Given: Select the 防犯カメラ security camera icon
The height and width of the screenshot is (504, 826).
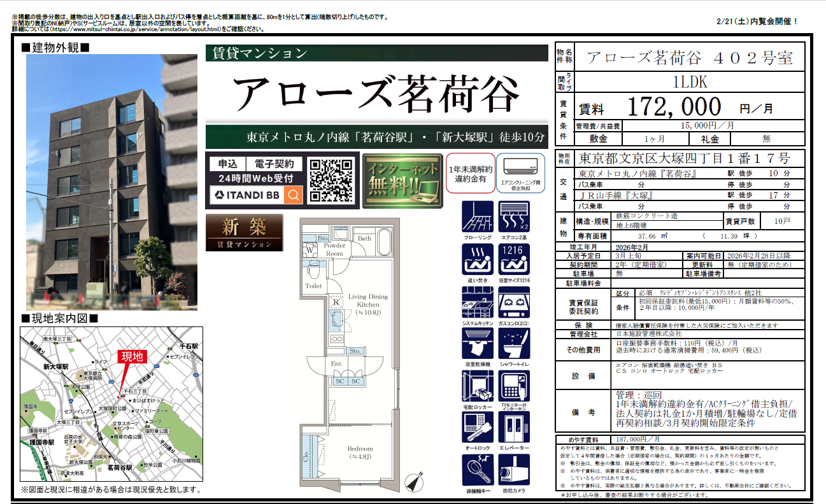Looking at the screenshot, I should coord(514,470).
